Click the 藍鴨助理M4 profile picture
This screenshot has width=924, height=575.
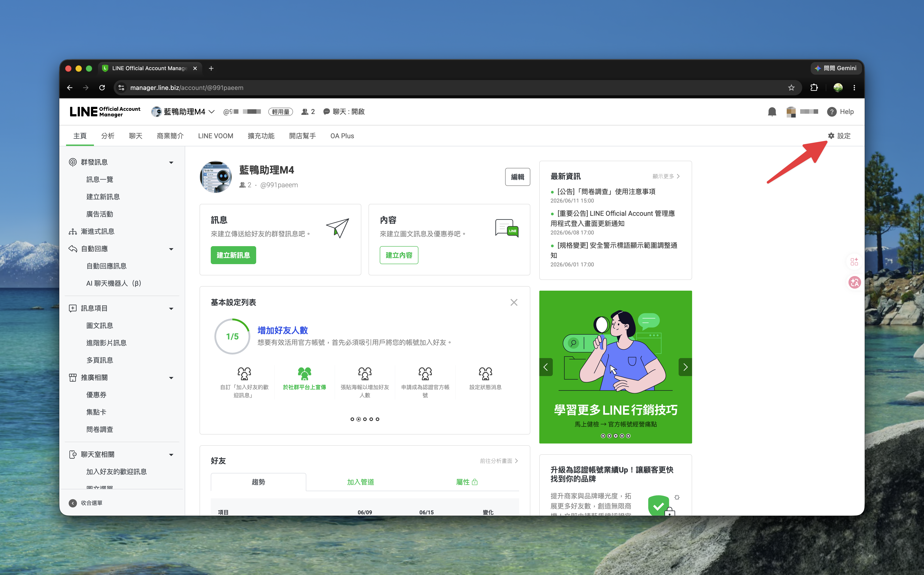pos(216,177)
